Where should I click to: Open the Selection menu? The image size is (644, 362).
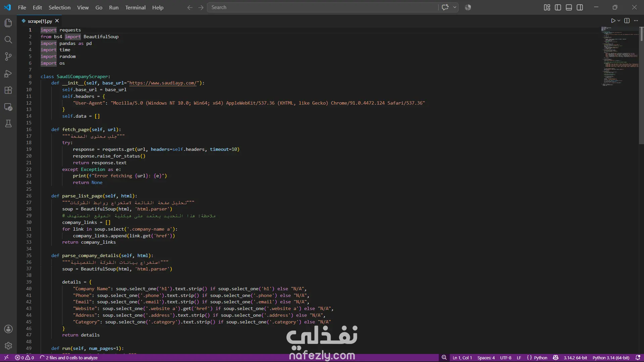[x=59, y=7]
